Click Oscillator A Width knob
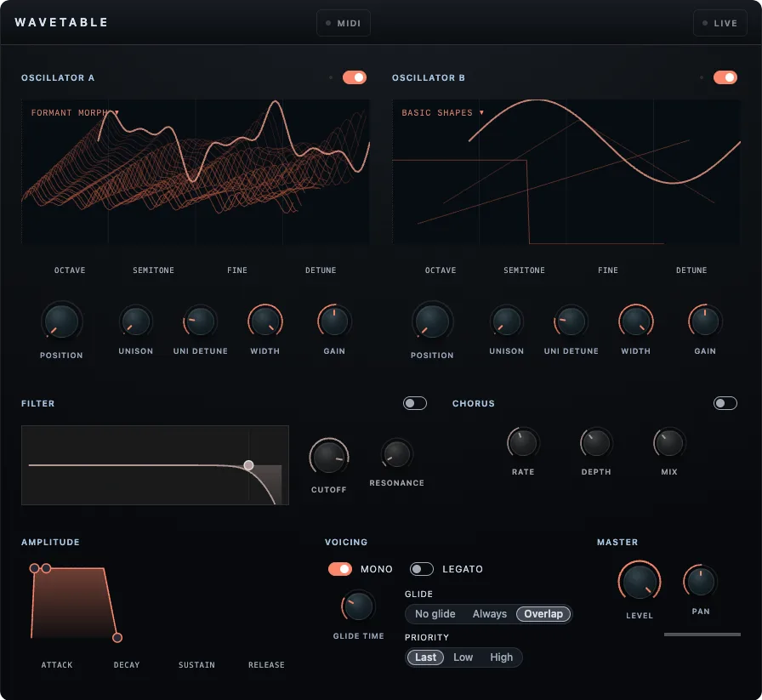 pos(264,322)
